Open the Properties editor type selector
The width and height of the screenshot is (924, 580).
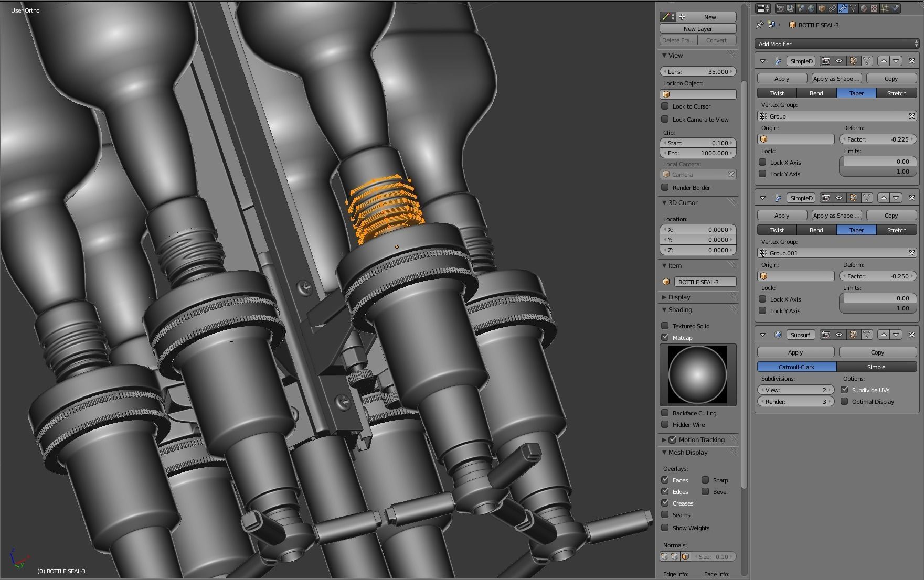[x=763, y=8]
